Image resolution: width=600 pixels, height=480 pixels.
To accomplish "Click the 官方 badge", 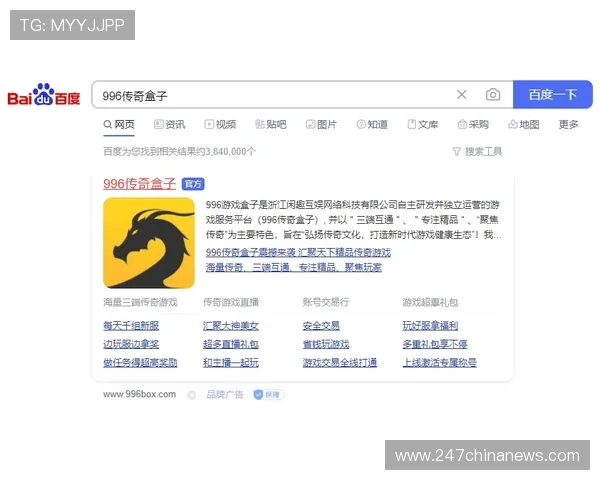I will coord(193,184).
